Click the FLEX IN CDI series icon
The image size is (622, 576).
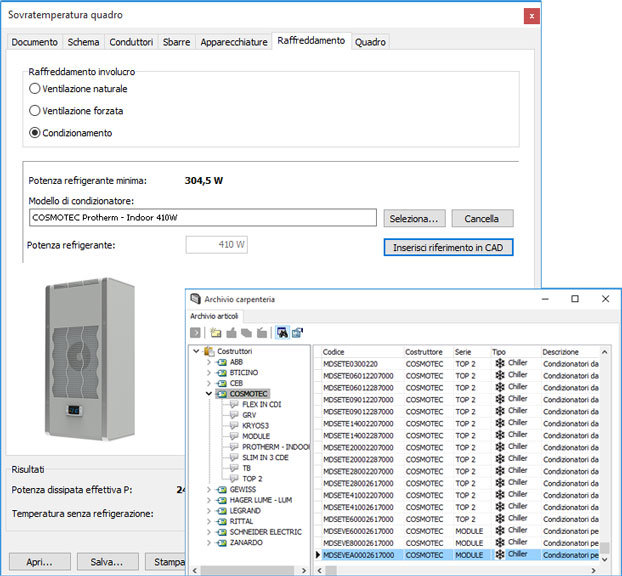click(x=234, y=404)
